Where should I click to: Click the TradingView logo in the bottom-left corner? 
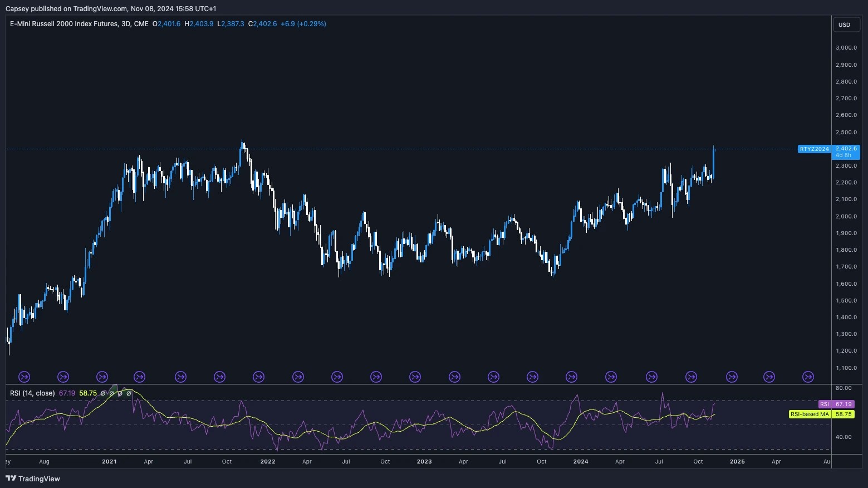click(33, 479)
